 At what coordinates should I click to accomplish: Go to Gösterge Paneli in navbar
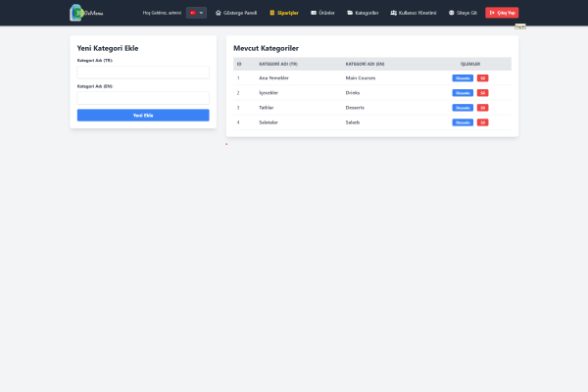click(236, 13)
